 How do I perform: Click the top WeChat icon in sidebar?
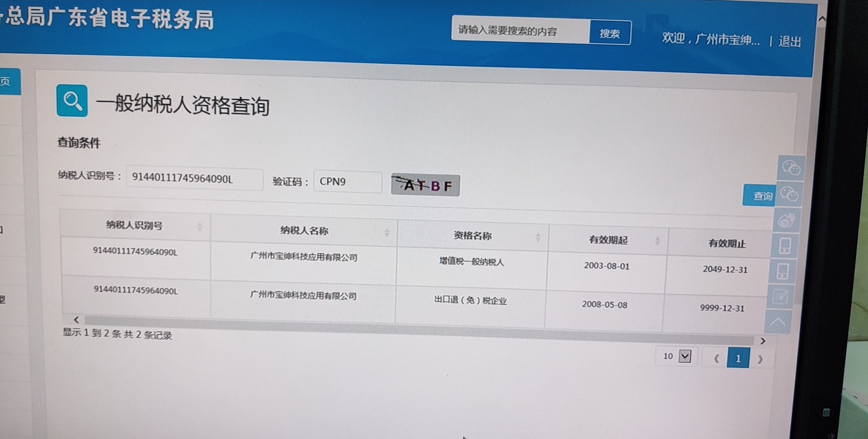pyautogui.click(x=790, y=168)
